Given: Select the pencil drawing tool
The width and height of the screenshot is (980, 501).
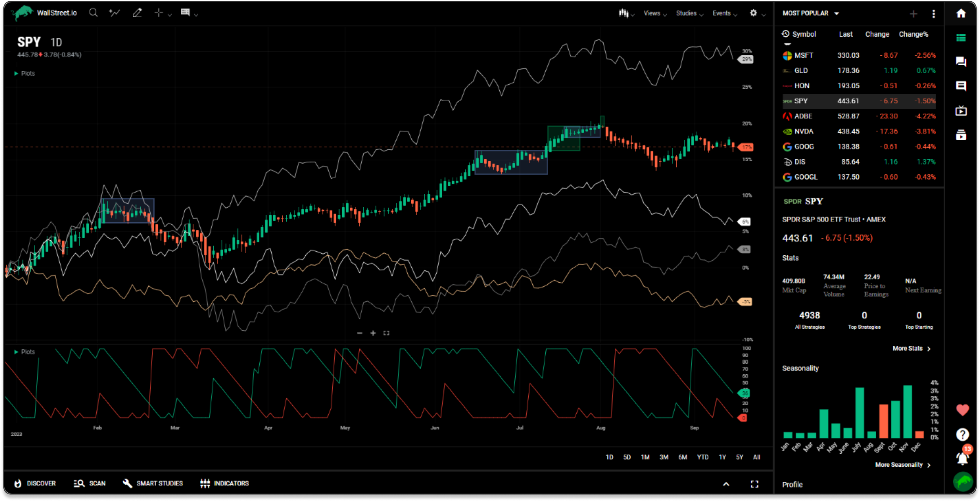Looking at the screenshot, I should (x=137, y=13).
